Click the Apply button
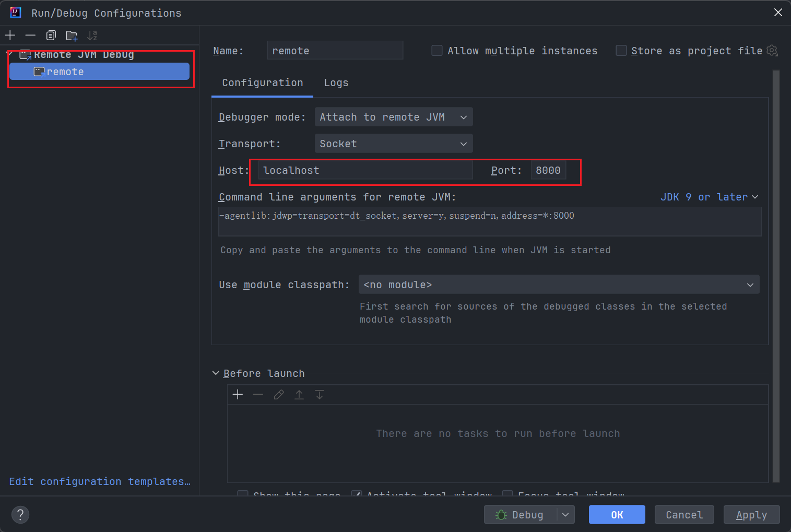 [751, 515]
